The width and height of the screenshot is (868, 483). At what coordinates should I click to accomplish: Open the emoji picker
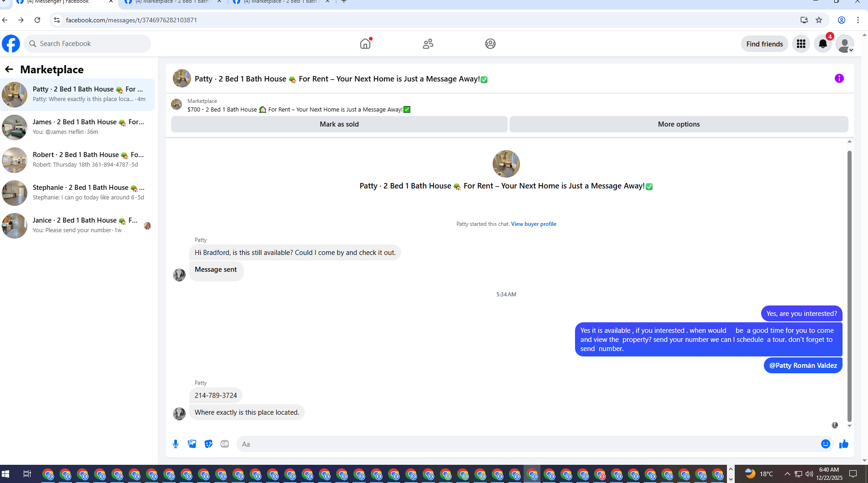pyautogui.click(x=826, y=444)
